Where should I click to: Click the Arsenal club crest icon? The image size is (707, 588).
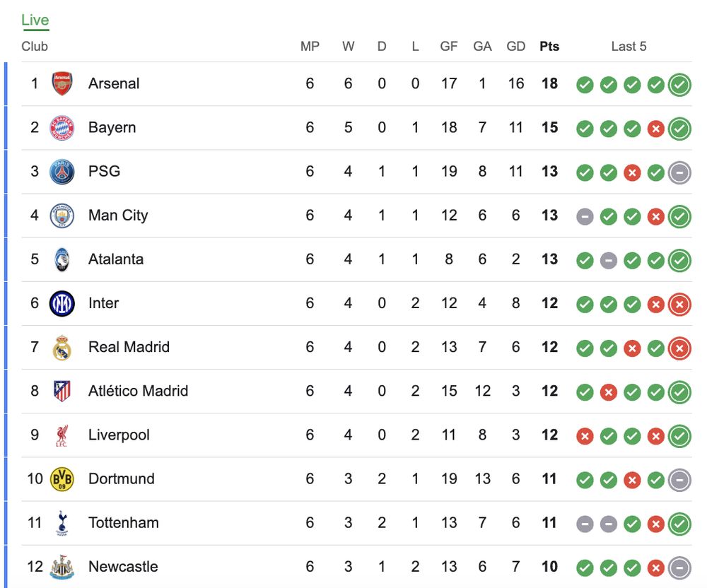(x=62, y=84)
